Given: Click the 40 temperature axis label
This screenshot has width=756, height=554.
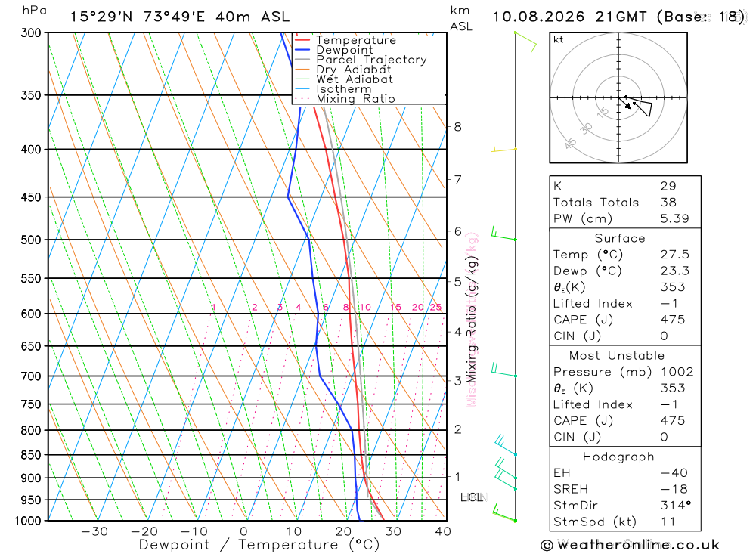Looking at the screenshot, I should pyautogui.click(x=443, y=531).
